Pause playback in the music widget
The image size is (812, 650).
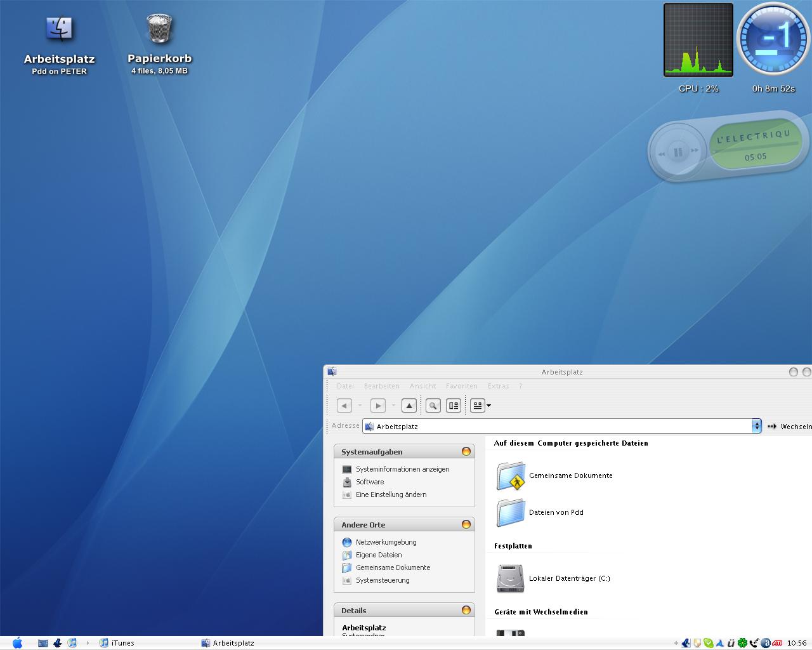678,152
